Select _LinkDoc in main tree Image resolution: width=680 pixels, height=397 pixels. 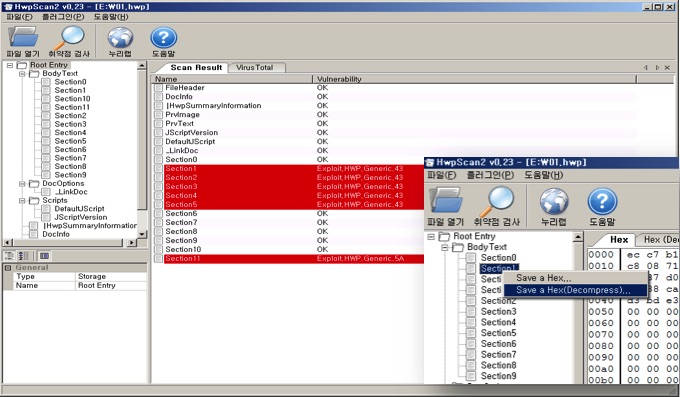point(71,192)
